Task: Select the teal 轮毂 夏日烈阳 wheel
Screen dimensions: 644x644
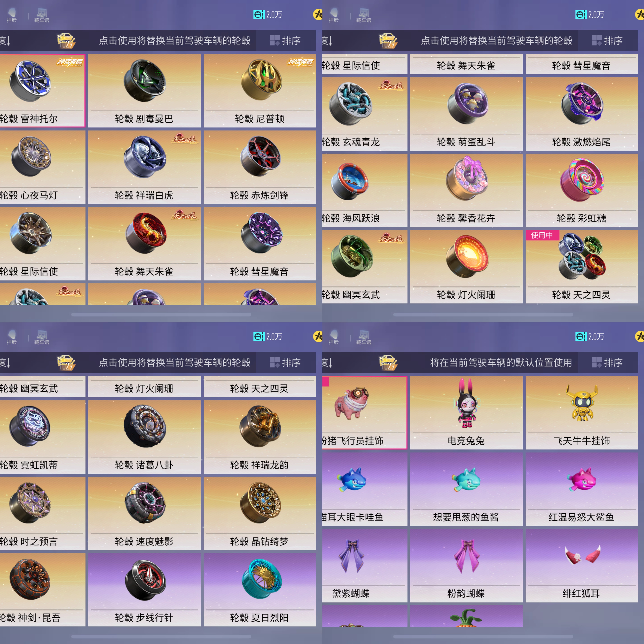Action: [x=260, y=590]
